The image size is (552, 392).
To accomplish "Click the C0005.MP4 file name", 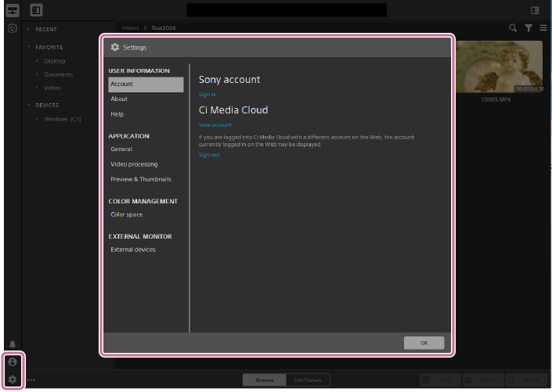I will [x=496, y=99].
